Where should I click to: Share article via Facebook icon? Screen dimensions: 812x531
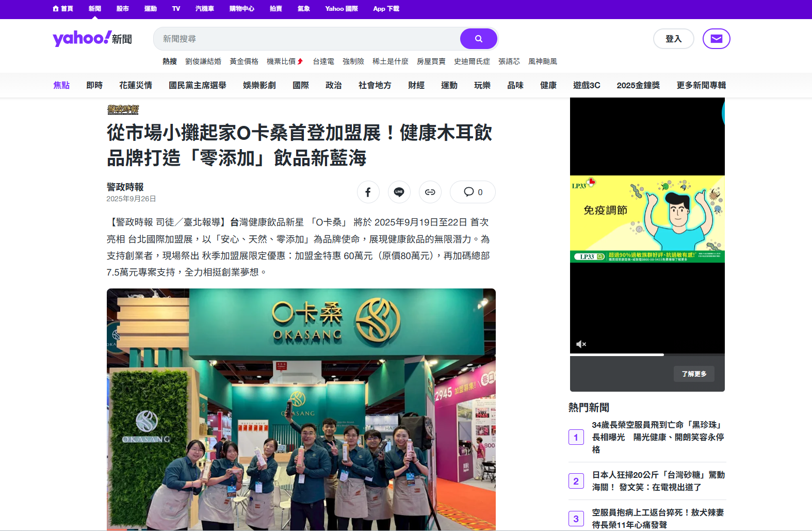coord(368,192)
